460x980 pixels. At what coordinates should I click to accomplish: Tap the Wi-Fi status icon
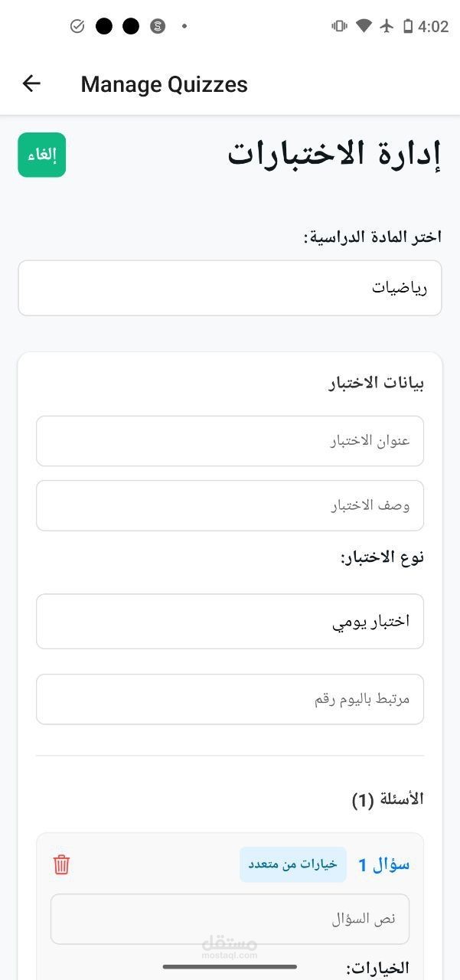tap(364, 27)
